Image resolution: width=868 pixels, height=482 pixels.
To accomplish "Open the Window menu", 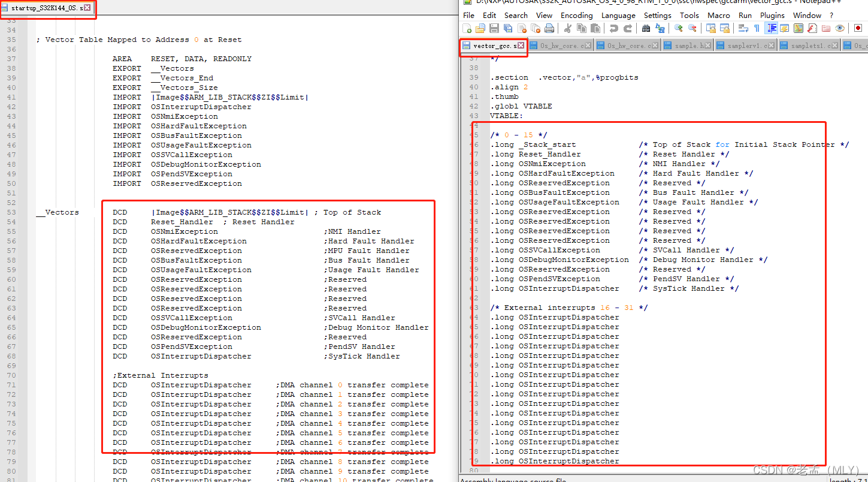I will coord(807,15).
